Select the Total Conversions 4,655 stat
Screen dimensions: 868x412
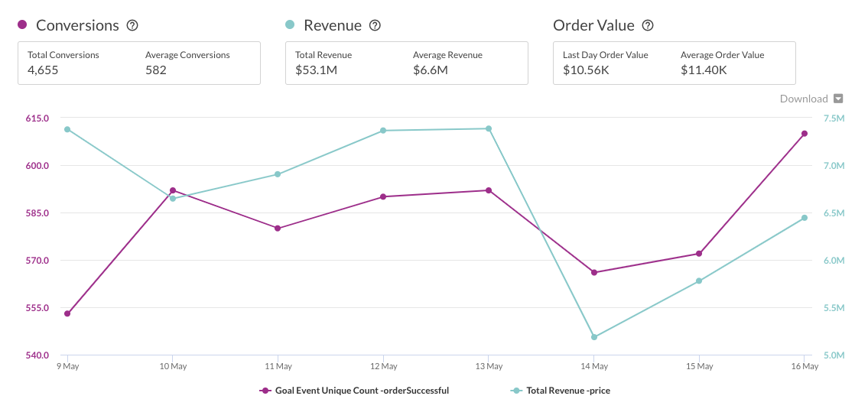[63, 63]
